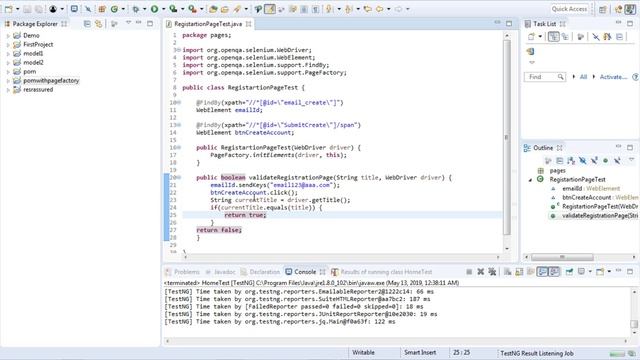Click the All link in Task List
The height and width of the screenshot is (360, 640).
(583, 77)
